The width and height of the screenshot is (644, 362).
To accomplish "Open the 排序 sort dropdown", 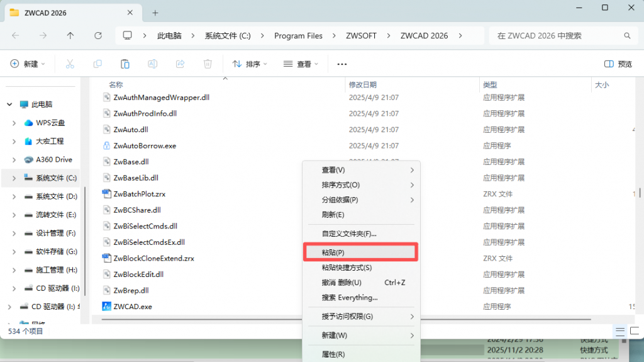I will (x=250, y=64).
